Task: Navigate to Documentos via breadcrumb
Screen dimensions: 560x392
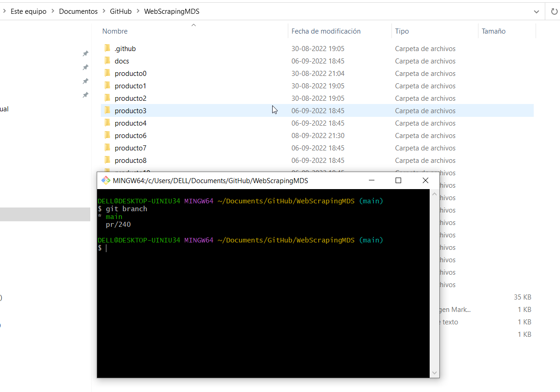Action: (78, 11)
